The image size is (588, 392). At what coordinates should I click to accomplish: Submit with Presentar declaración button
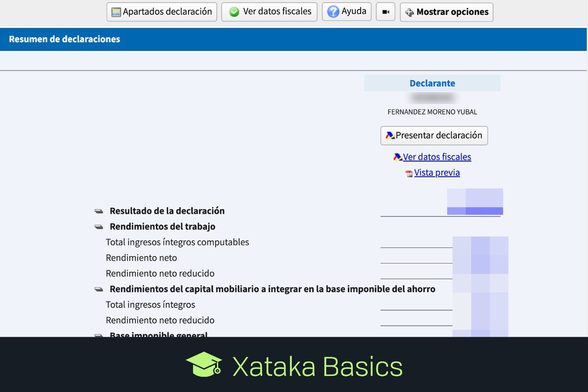[x=434, y=135]
